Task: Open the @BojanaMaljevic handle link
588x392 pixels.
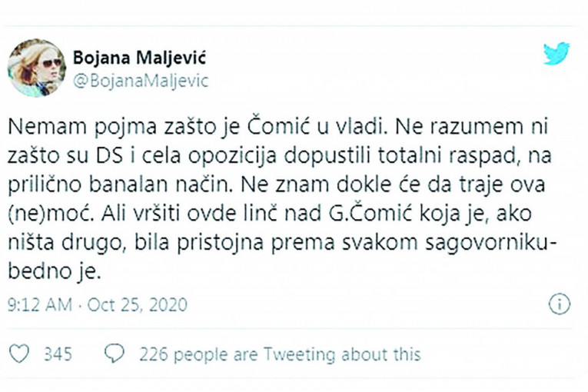Action: click(x=139, y=78)
